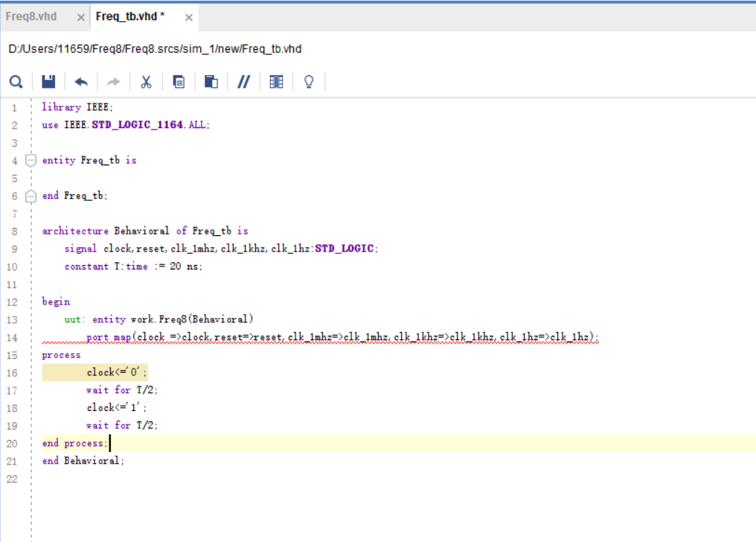Image resolution: width=756 pixels, height=542 pixels.
Task: Switch to the Freq8.vhd tab
Action: pyautogui.click(x=31, y=16)
